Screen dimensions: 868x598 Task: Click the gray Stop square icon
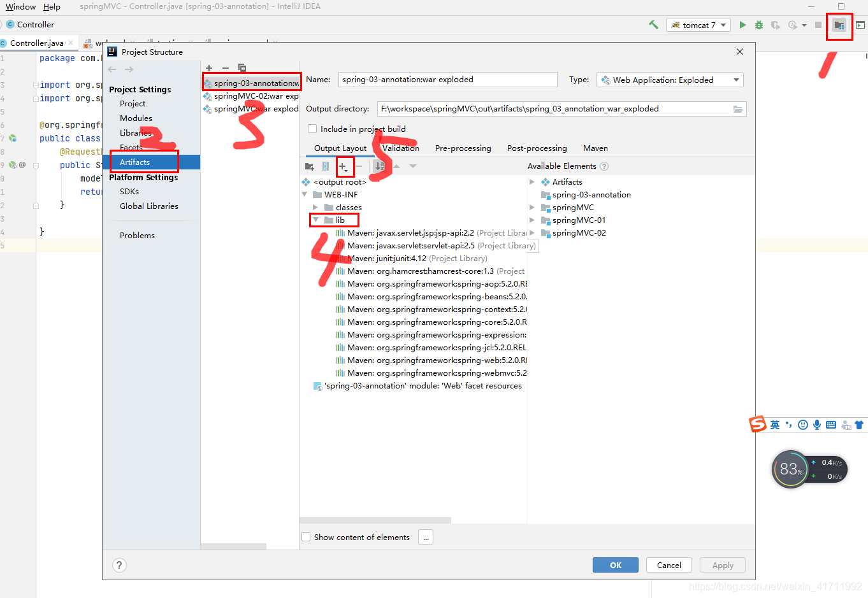click(818, 25)
